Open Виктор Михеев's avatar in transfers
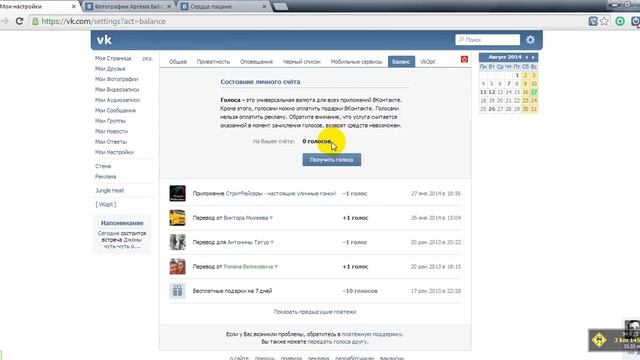Viewport: 640px width, 360px height. point(178,218)
